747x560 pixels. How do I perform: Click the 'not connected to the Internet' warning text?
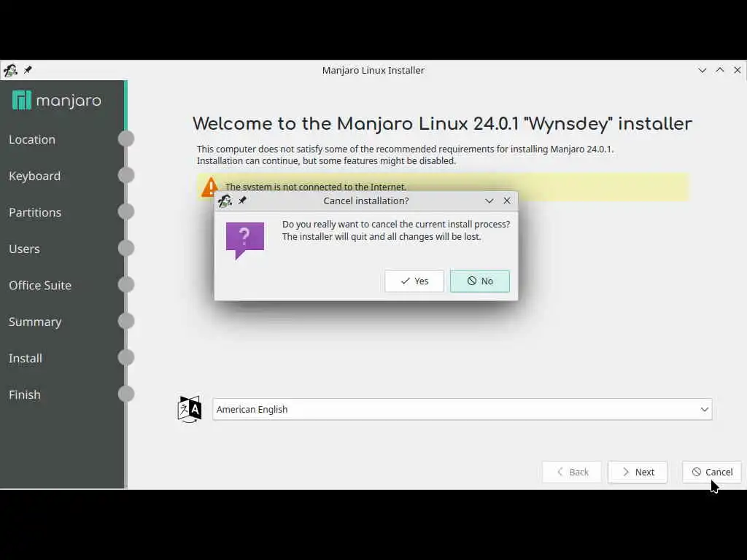click(315, 187)
